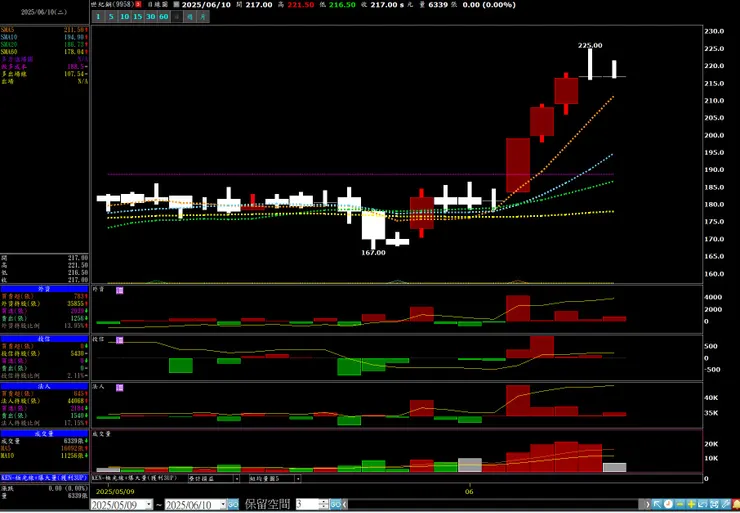Switch to the weekly chart timeframe button
The width and height of the screenshot is (740, 513).
coord(190,17)
